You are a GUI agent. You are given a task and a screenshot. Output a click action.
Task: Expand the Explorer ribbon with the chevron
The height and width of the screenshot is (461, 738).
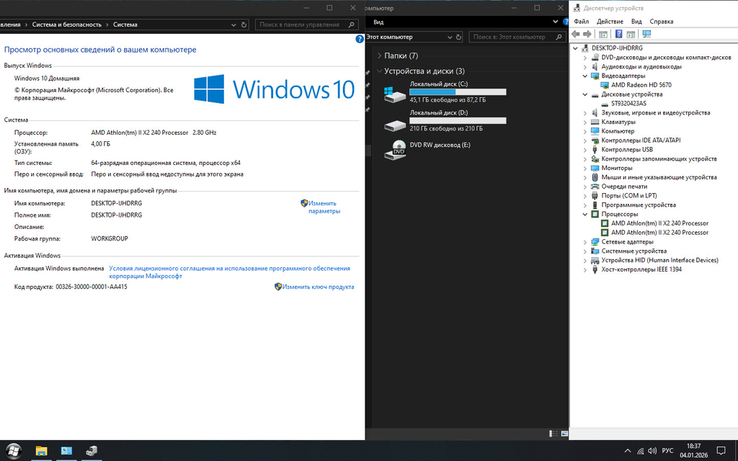[555, 22]
